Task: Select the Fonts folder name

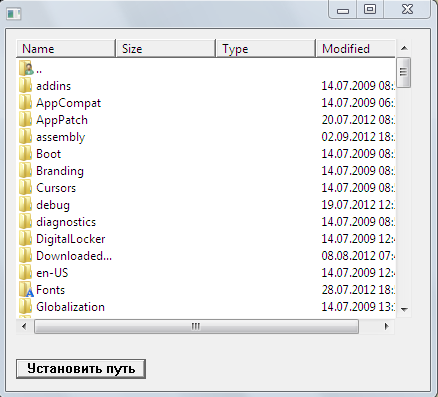Action: pos(50,290)
